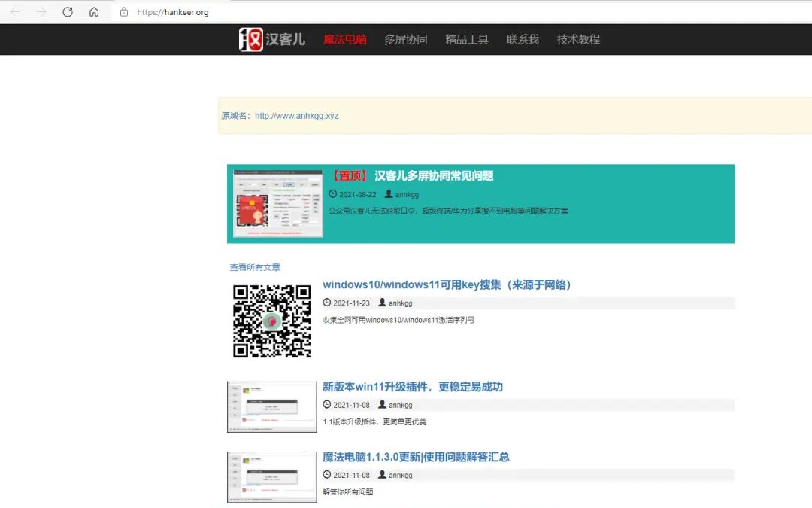The height and width of the screenshot is (508, 812).
Task: Click the text 解答你所有问题
Action: (x=347, y=492)
